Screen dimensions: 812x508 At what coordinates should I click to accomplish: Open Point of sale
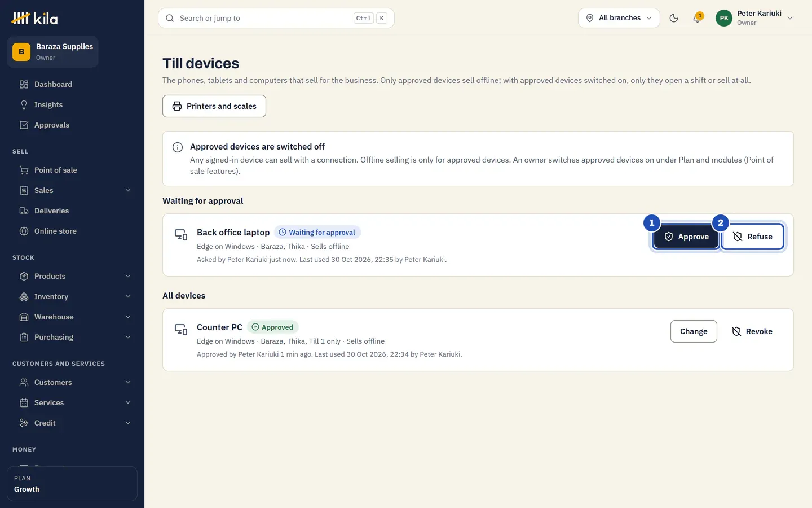72,170
